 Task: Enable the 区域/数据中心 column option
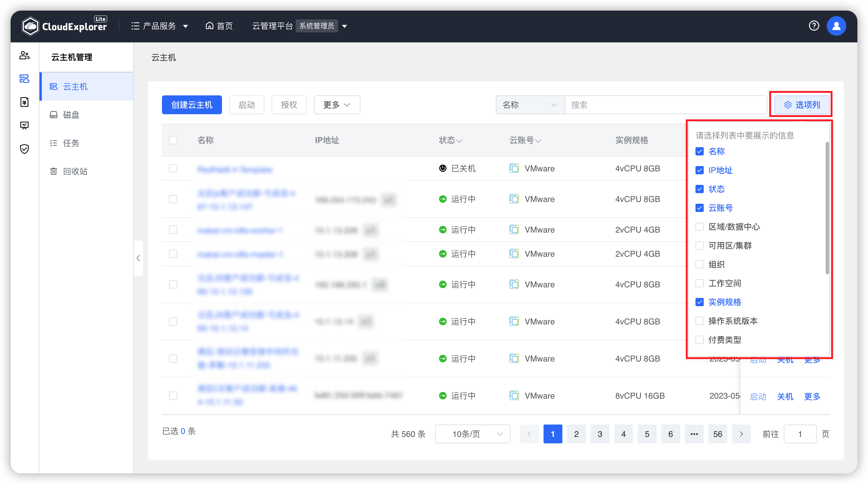click(x=700, y=227)
